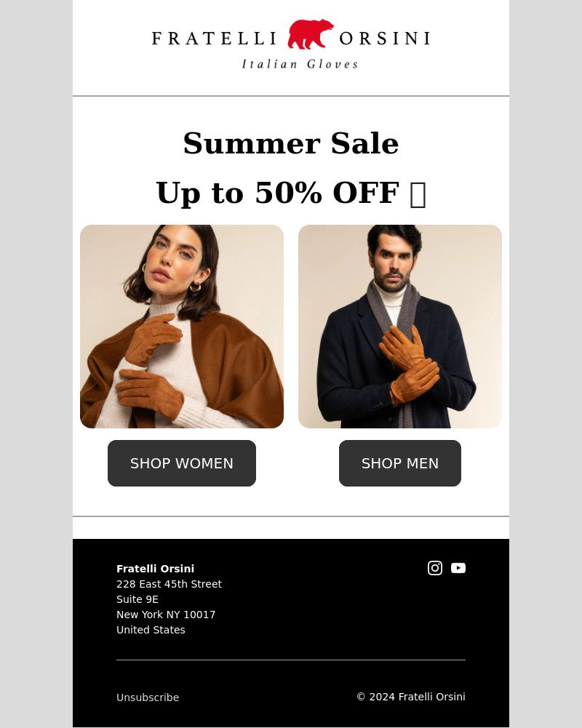Open the YouTube icon in footer
Screen dimensions: 582x728
(458, 568)
